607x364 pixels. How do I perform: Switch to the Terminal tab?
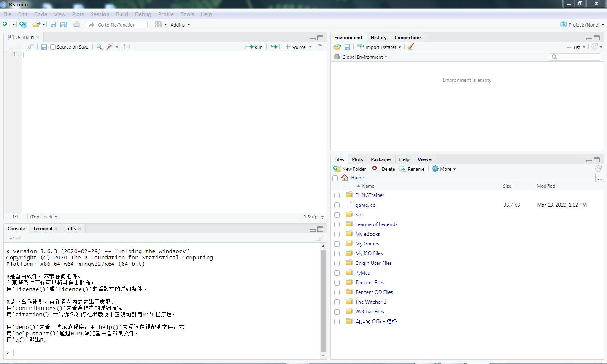[43, 229]
